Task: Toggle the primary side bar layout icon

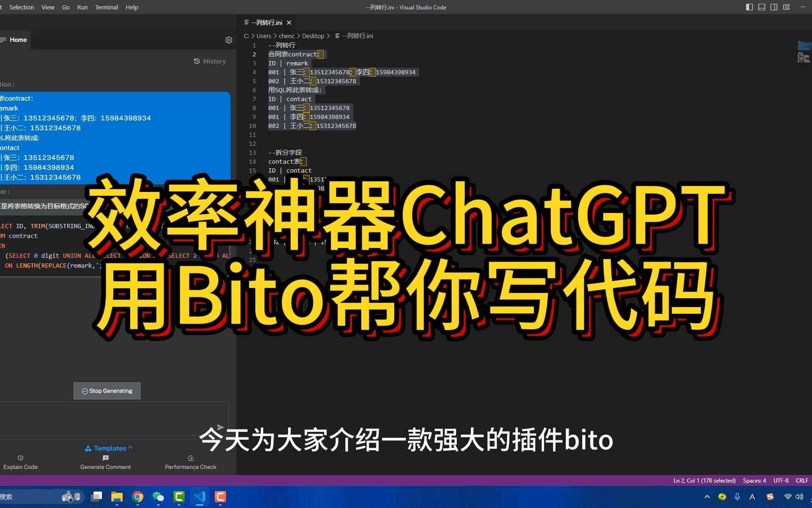Action: (750, 7)
